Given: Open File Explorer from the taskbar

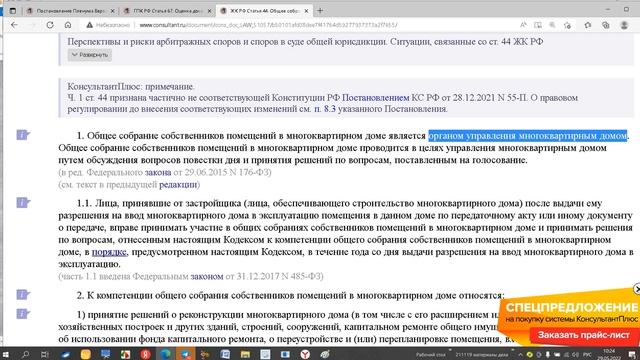Looking at the screenshot, I should tap(245, 354).
